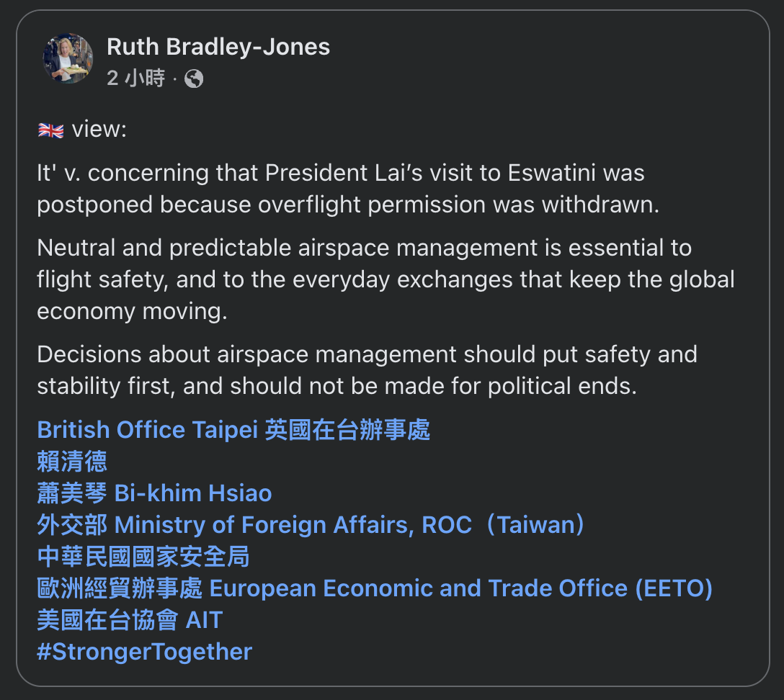784x700 pixels.
Task: Open the 賴清德 tagged page link
Action: (x=72, y=462)
